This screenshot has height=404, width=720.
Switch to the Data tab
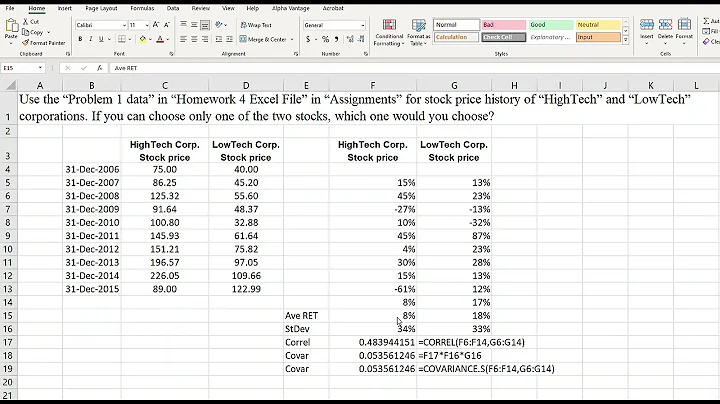[x=173, y=8]
